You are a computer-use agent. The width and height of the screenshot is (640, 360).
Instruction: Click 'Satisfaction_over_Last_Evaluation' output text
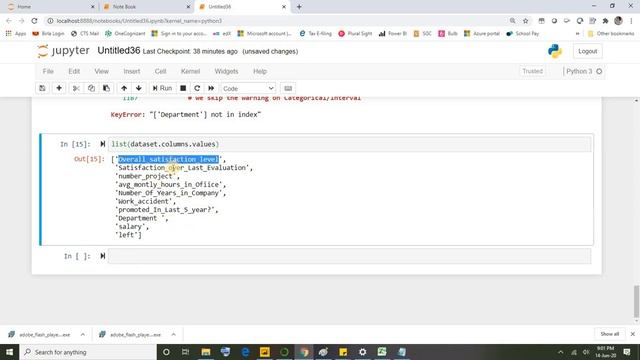(182, 168)
